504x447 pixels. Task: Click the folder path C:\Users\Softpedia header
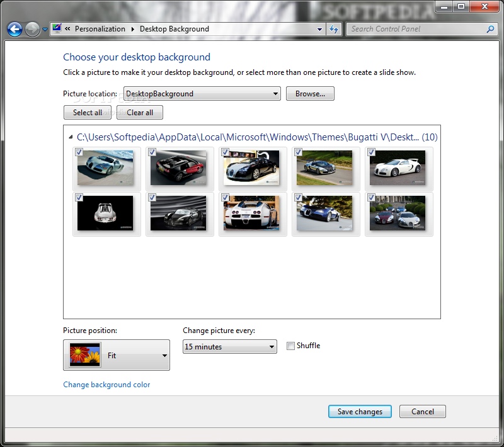(x=257, y=137)
